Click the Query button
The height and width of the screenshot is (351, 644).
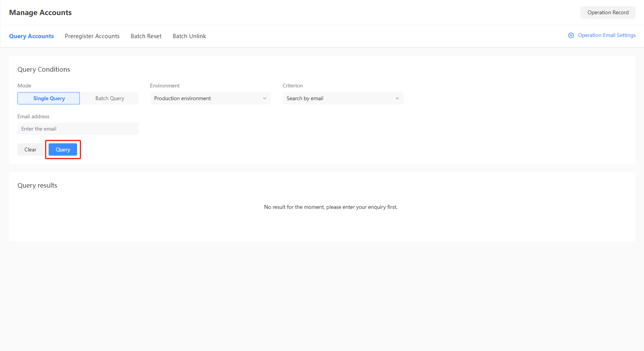click(x=63, y=149)
